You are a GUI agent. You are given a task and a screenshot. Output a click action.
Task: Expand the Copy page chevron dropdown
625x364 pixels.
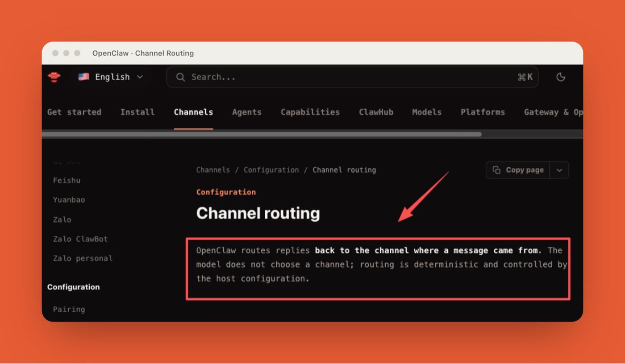(x=559, y=170)
